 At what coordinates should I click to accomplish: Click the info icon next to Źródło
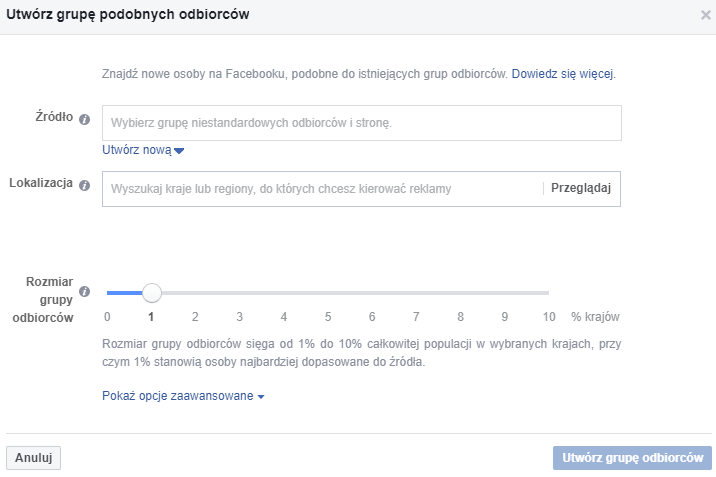(x=84, y=120)
